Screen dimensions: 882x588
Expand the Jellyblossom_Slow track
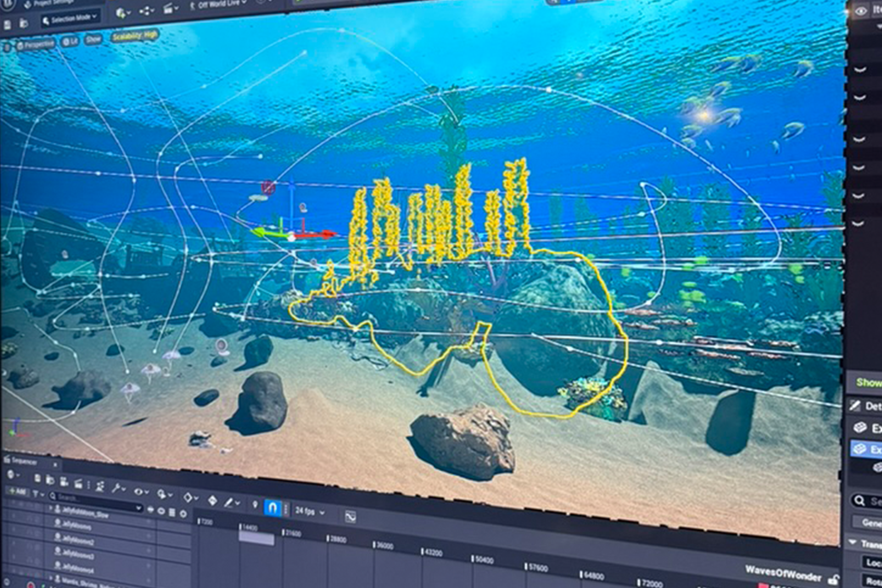coord(51,508)
